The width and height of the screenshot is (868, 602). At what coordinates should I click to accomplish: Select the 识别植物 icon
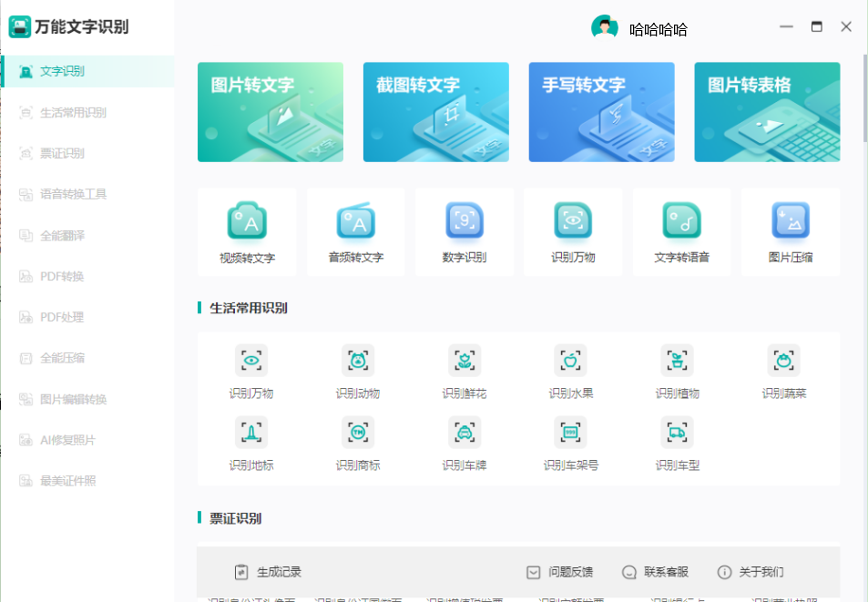click(x=677, y=361)
